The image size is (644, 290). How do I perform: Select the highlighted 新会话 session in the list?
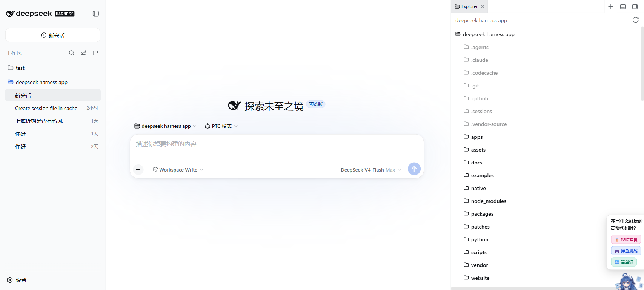pos(53,95)
